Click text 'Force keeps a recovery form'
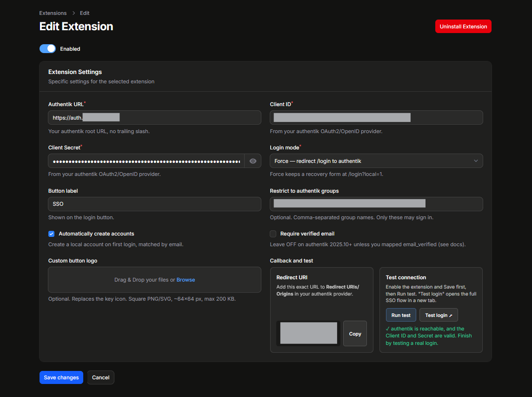 (326, 174)
